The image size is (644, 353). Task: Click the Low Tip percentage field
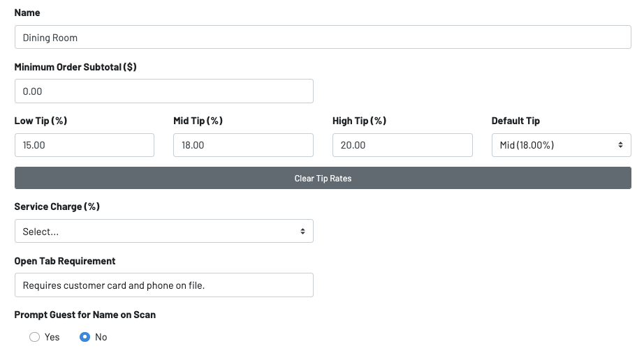(x=84, y=145)
